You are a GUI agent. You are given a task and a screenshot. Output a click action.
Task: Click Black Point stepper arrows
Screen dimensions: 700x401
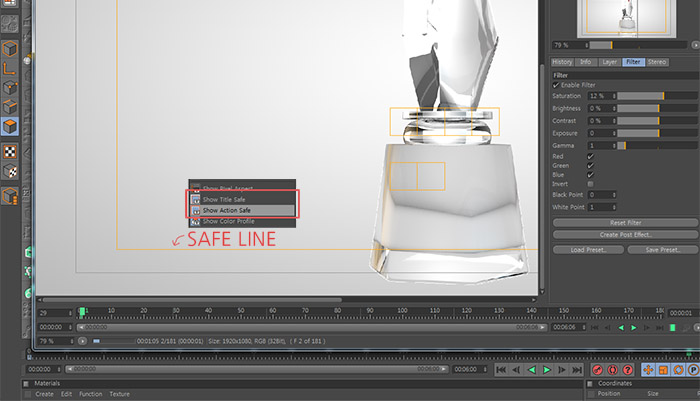coord(614,195)
